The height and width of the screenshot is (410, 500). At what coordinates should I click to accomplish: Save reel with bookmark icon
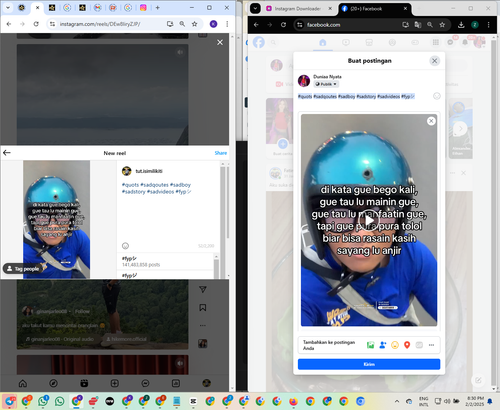pyautogui.click(x=203, y=307)
